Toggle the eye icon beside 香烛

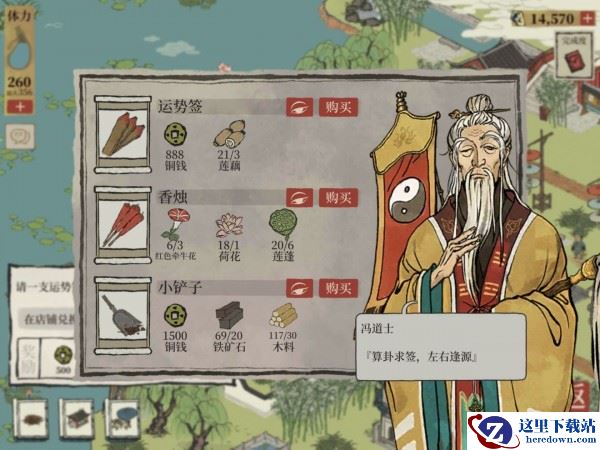(300, 198)
